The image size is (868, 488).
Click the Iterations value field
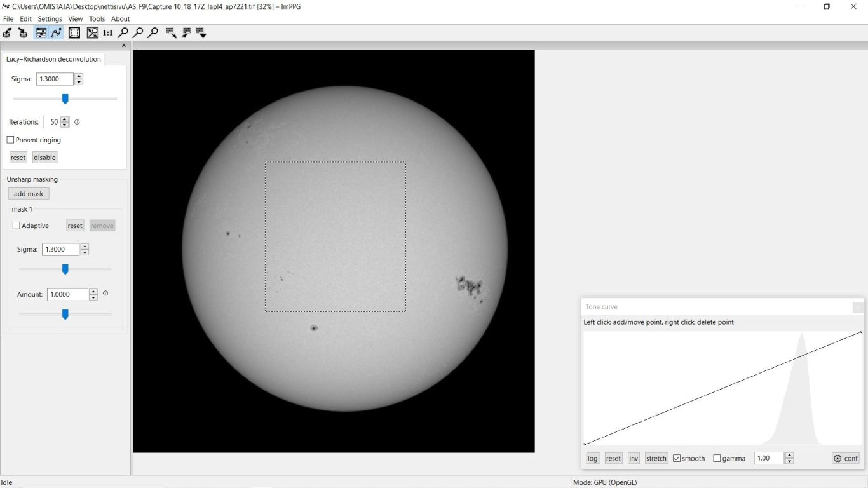[x=51, y=122]
